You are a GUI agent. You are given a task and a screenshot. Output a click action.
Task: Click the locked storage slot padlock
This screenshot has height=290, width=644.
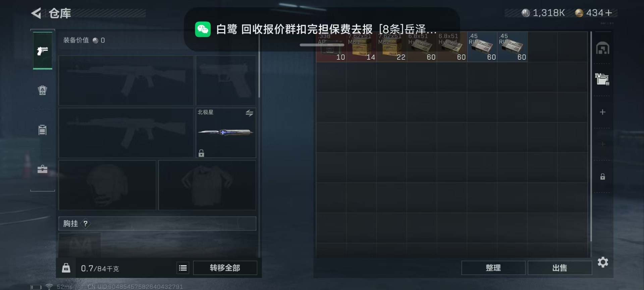pyautogui.click(x=602, y=177)
